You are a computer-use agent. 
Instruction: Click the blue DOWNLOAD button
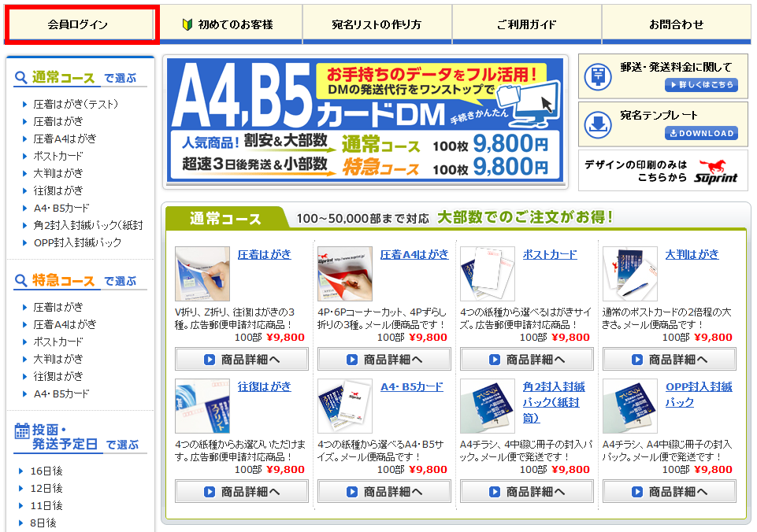[701, 133]
